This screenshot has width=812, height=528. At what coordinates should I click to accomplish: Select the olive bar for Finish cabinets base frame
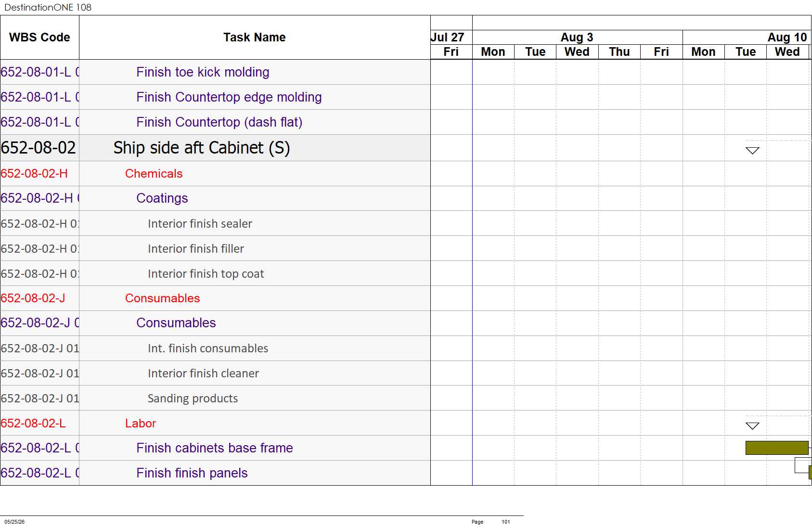pyautogui.click(x=777, y=448)
